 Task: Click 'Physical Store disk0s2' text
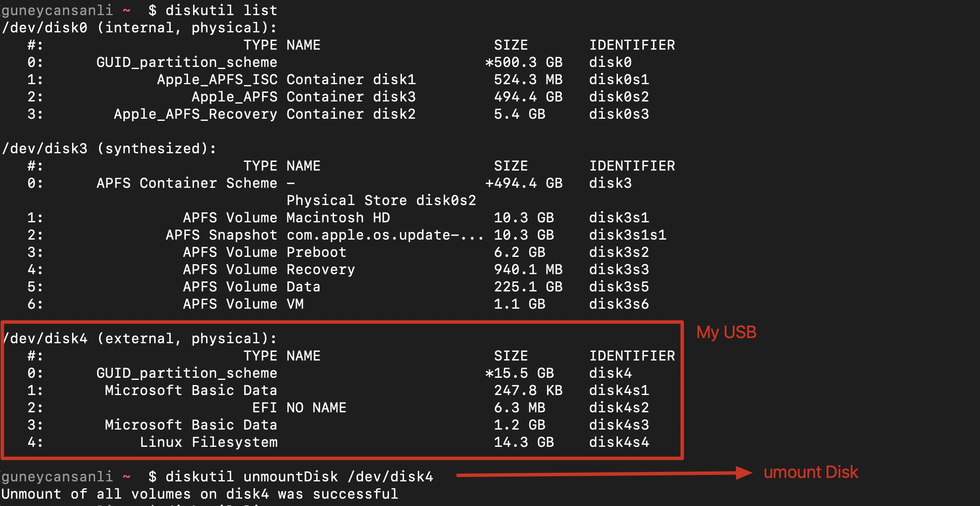point(381,200)
